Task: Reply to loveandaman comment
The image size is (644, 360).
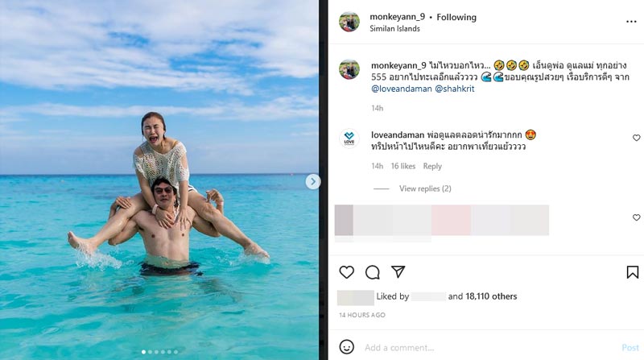Action: coord(432,166)
